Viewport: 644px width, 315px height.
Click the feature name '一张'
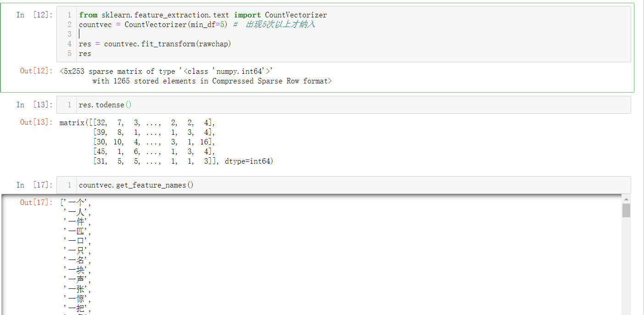pyautogui.click(x=77, y=289)
